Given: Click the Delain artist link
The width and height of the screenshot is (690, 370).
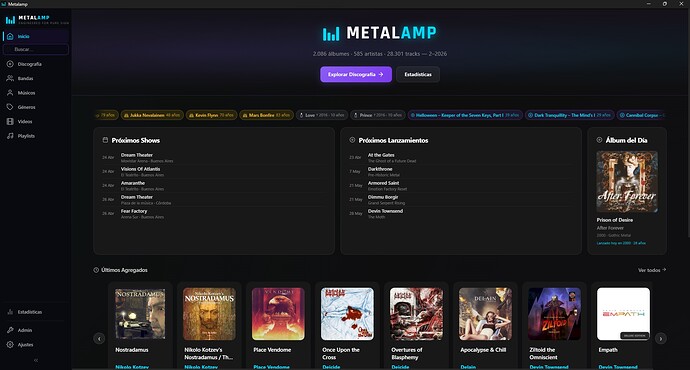Looking at the screenshot, I should [468, 366].
